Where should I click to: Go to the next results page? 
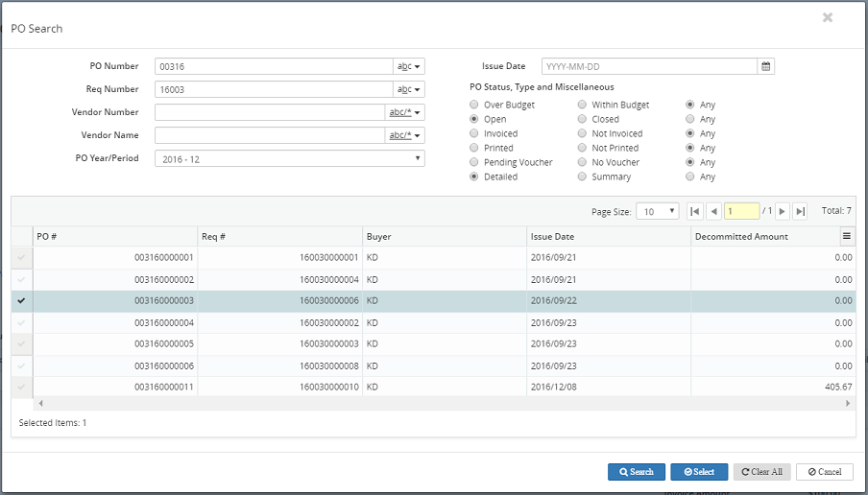click(x=783, y=211)
